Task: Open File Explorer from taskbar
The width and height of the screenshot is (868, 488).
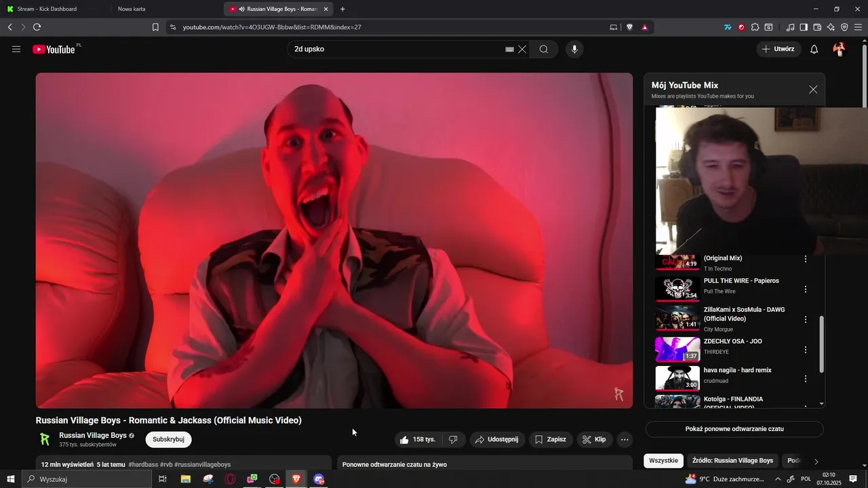Action: (x=185, y=479)
